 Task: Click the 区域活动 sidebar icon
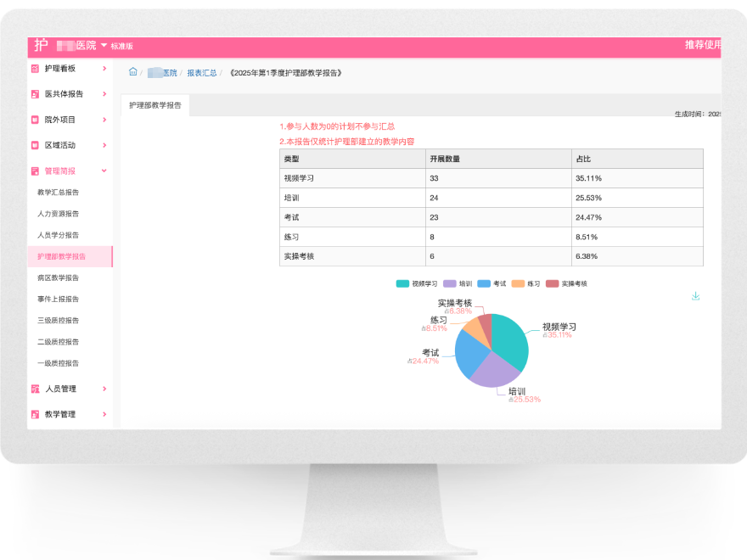point(35,145)
